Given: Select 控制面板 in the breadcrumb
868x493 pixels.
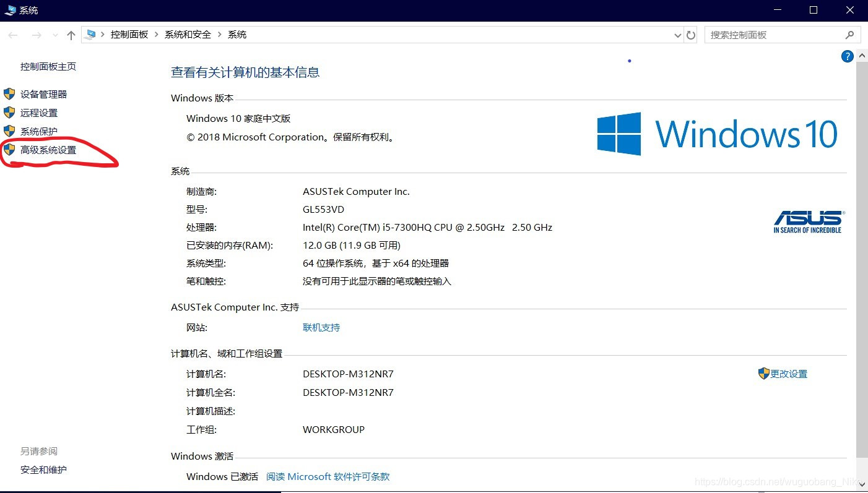Looking at the screenshot, I should 129,35.
